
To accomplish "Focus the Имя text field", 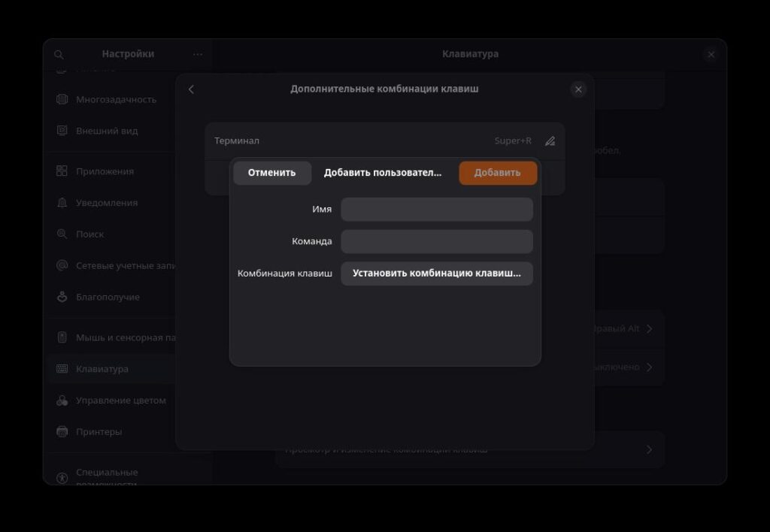I will 436,210.
